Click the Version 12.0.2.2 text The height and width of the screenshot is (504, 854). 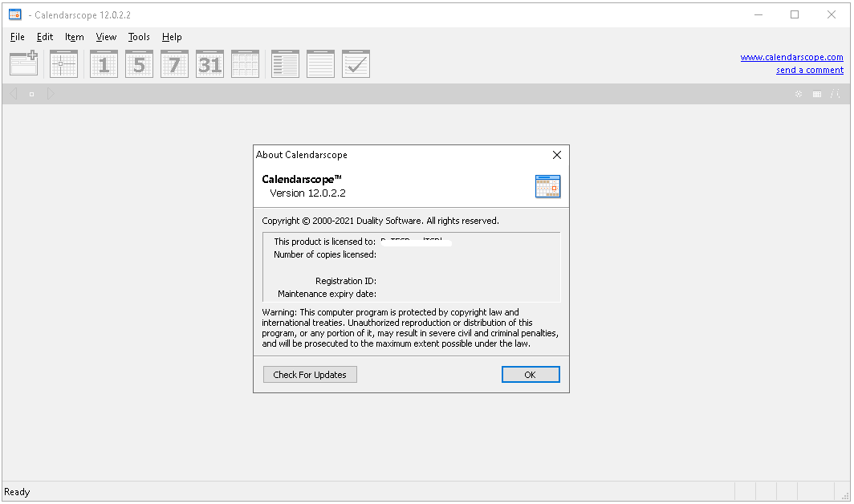click(x=307, y=193)
